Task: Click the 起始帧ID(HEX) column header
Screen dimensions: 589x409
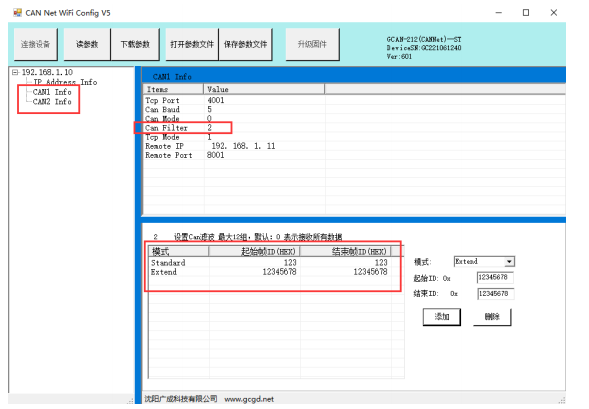Action: (254, 251)
